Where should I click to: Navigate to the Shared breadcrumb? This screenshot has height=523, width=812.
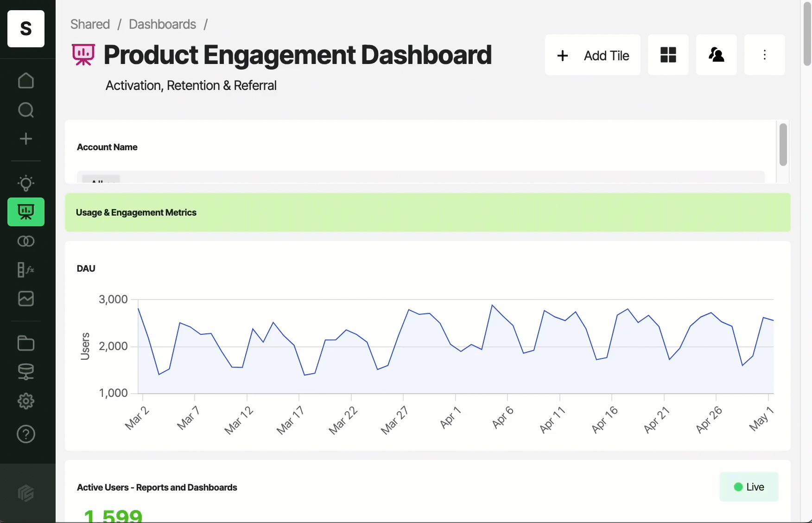coord(90,24)
